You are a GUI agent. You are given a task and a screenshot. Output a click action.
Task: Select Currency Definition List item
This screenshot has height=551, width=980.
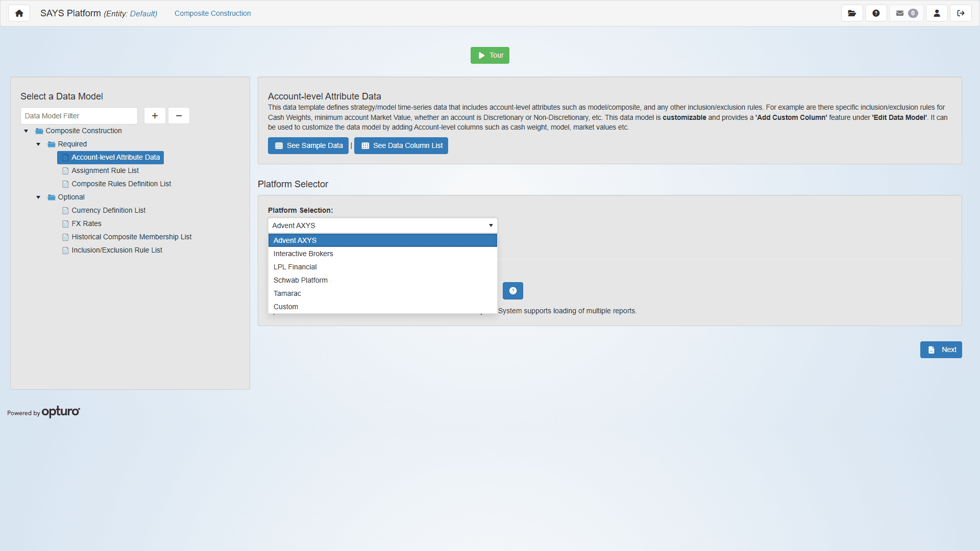coord(109,210)
